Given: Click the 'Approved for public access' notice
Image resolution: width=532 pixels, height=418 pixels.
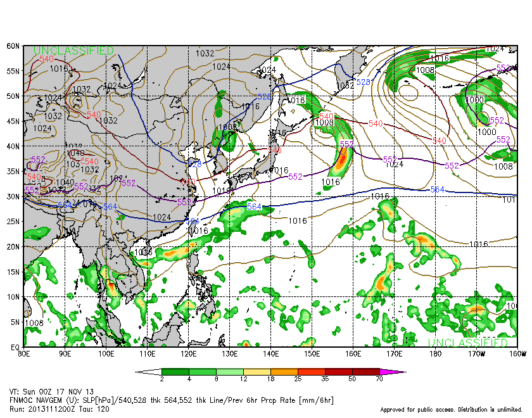Looking at the screenshot, I should (453, 410).
